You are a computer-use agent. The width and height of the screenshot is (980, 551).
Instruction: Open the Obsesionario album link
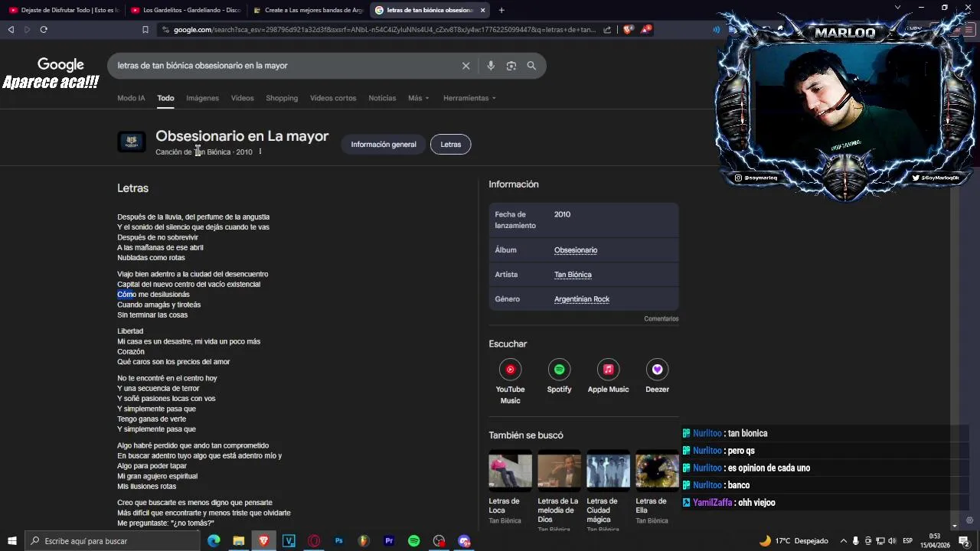click(x=576, y=250)
